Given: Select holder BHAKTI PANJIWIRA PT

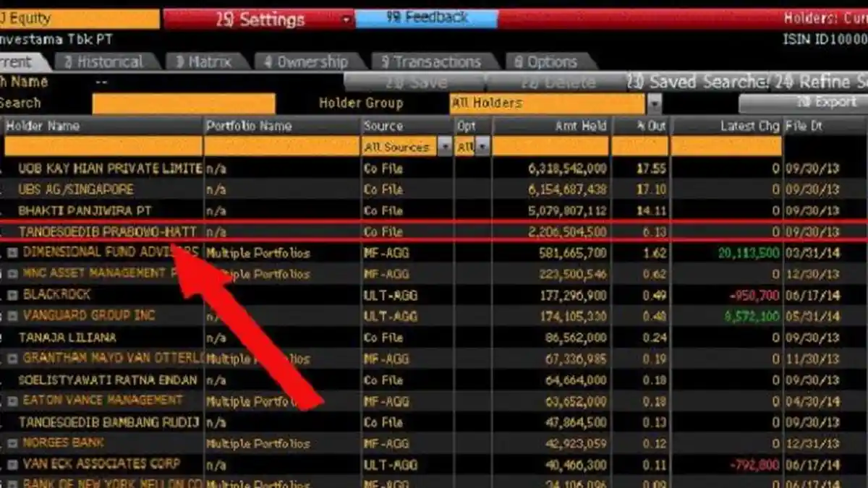Looking at the screenshot, I should [x=85, y=211].
